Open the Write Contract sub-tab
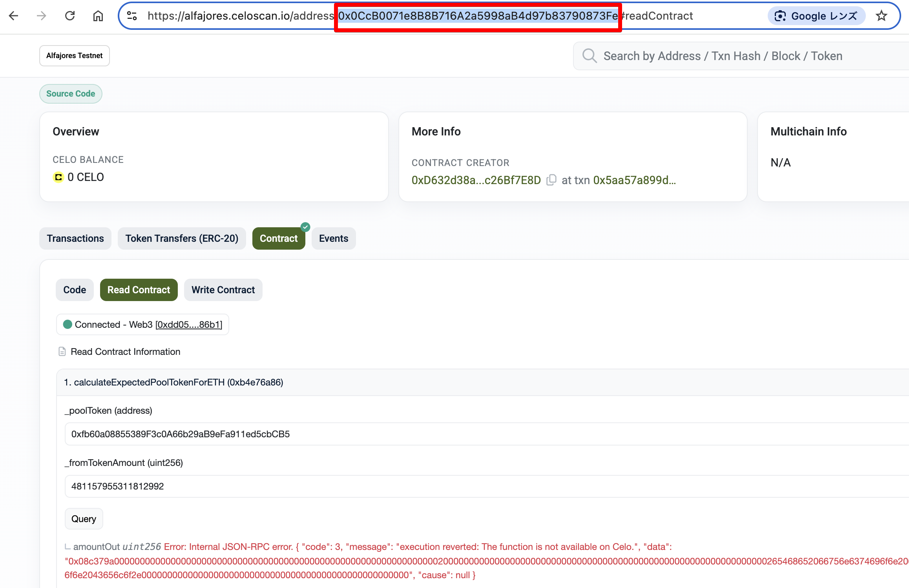 coord(223,290)
